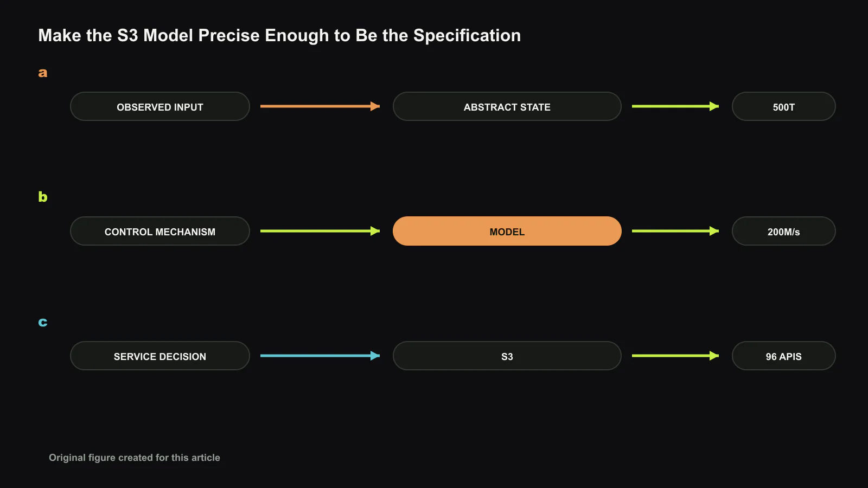868x488 pixels.
Task: Click blue arrow after SERVICE DECISION
Action: [x=320, y=356]
